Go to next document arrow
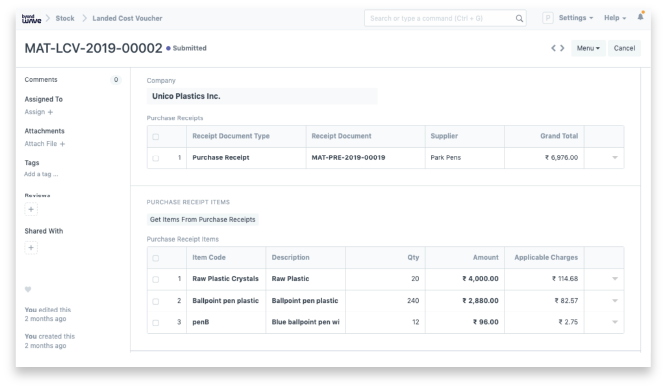The height and width of the screenshot is (389, 666). (562, 48)
